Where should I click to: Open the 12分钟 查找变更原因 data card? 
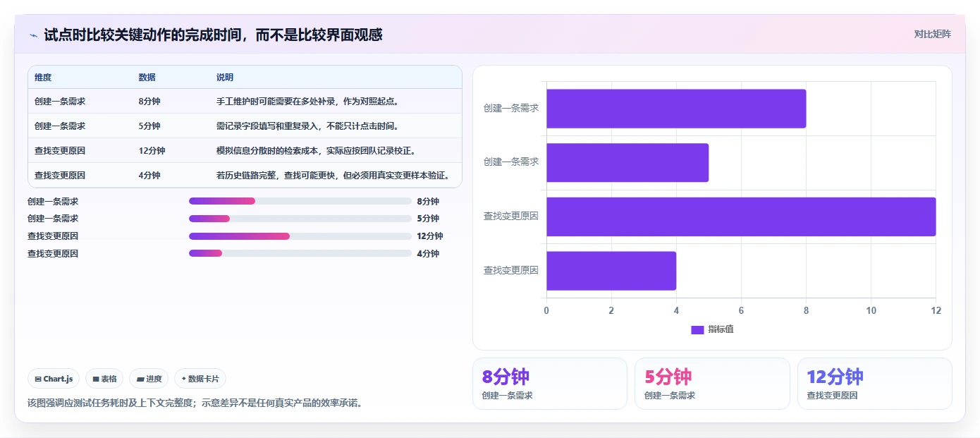tap(875, 384)
